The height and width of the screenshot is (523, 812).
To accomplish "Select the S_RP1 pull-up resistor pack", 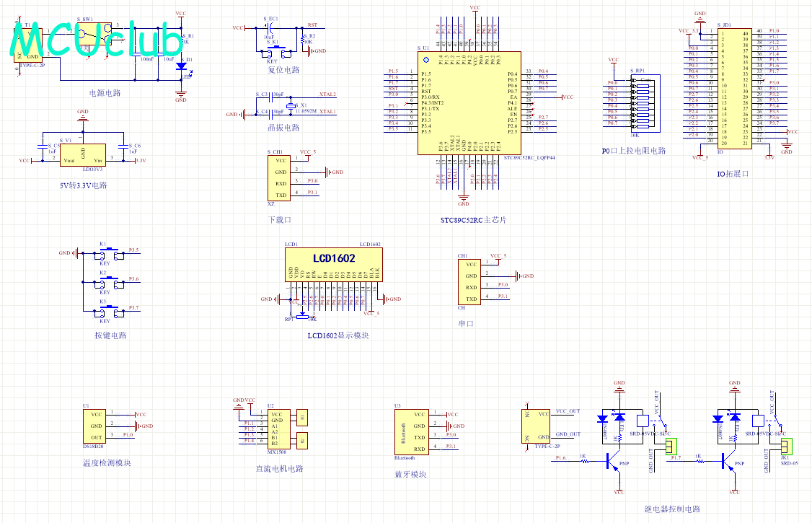I will point(645,103).
